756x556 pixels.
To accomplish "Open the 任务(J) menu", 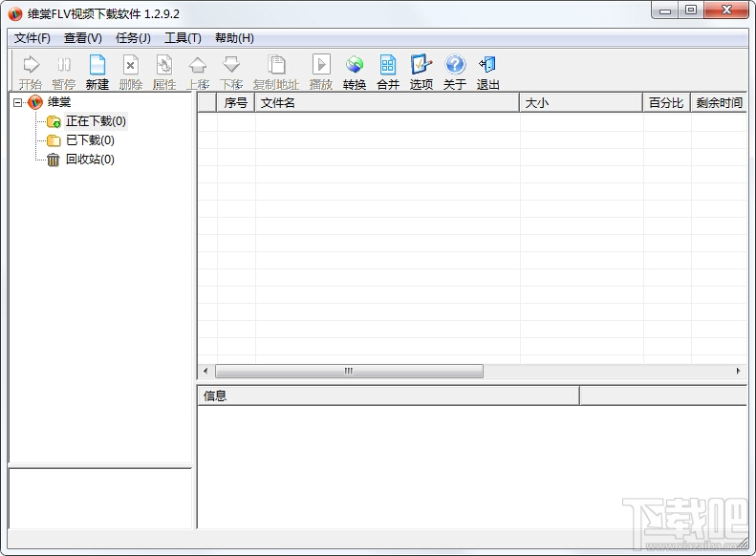I will click(133, 38).
